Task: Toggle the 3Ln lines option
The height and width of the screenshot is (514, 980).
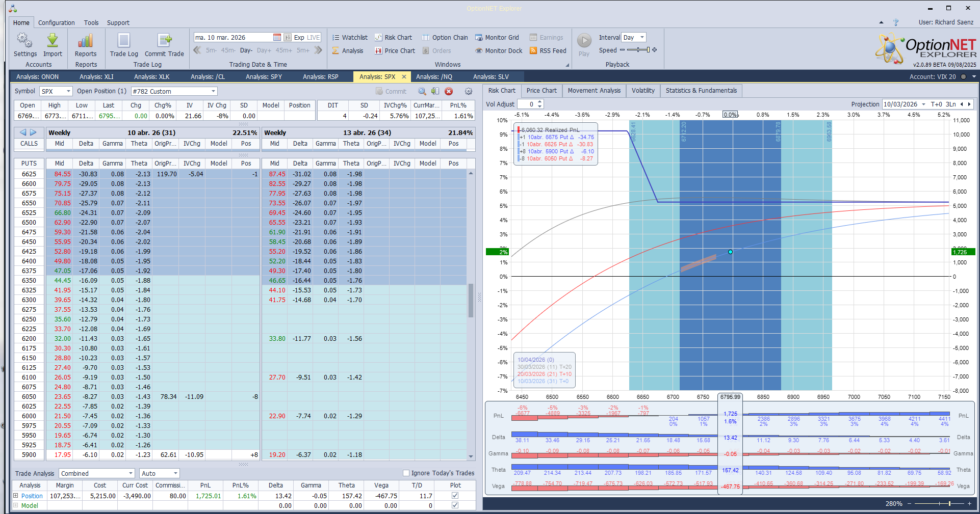Action: pos(951,104)
